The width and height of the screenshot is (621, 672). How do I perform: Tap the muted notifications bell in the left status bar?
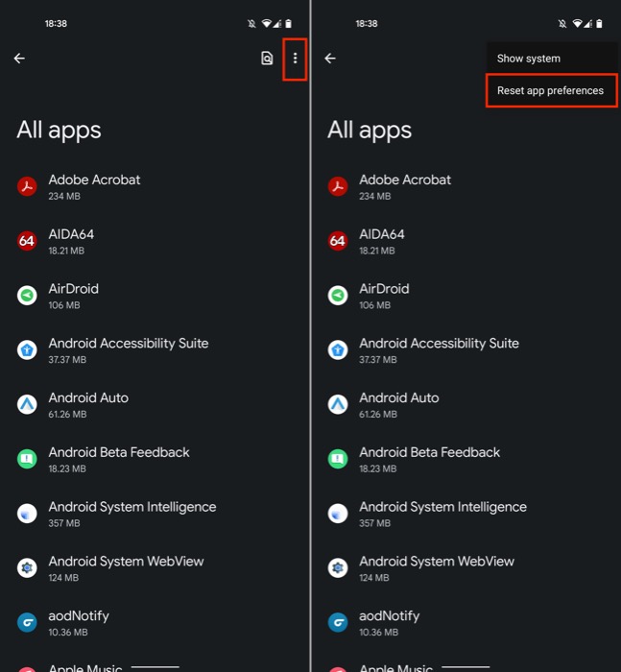[252, 24]
